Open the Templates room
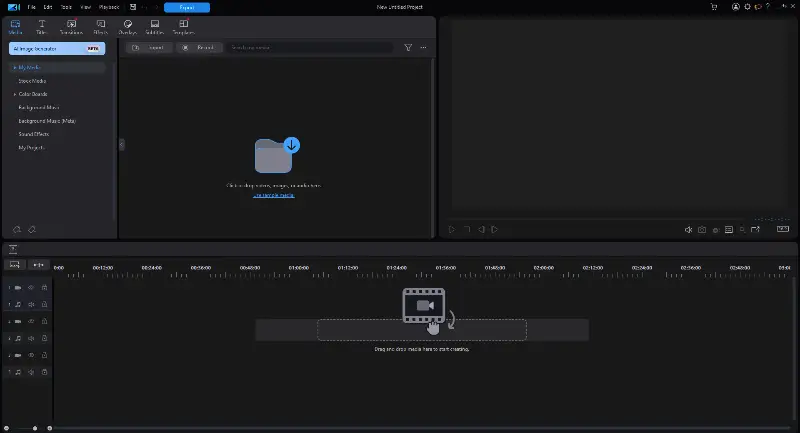The image size is (800, 433). [184, 27]
